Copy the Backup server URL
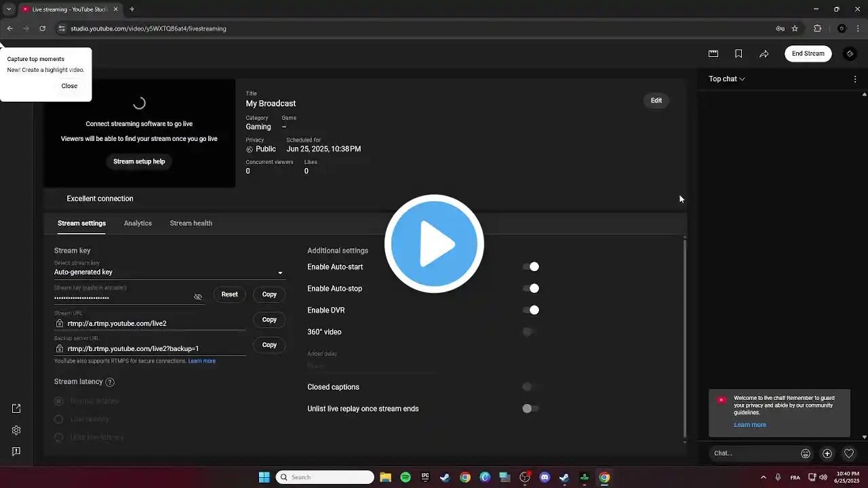Viewport: 868px width, 488px height. coord(269,345)
